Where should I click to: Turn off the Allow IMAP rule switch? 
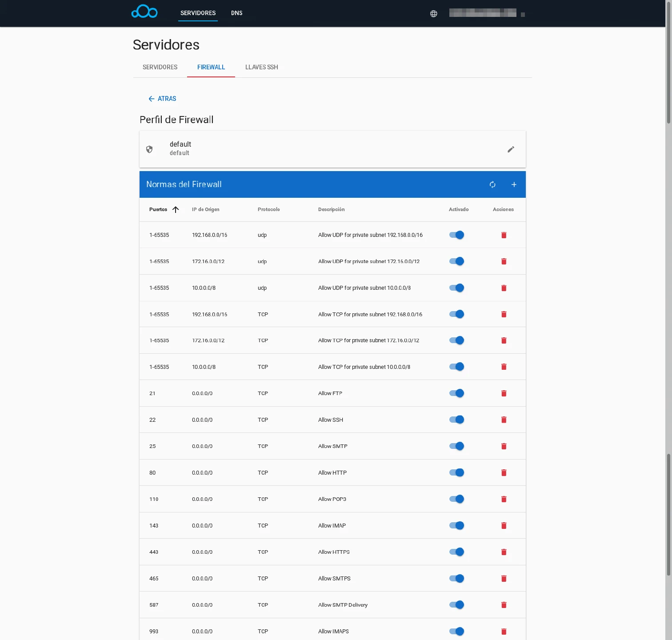coord(456,525)
